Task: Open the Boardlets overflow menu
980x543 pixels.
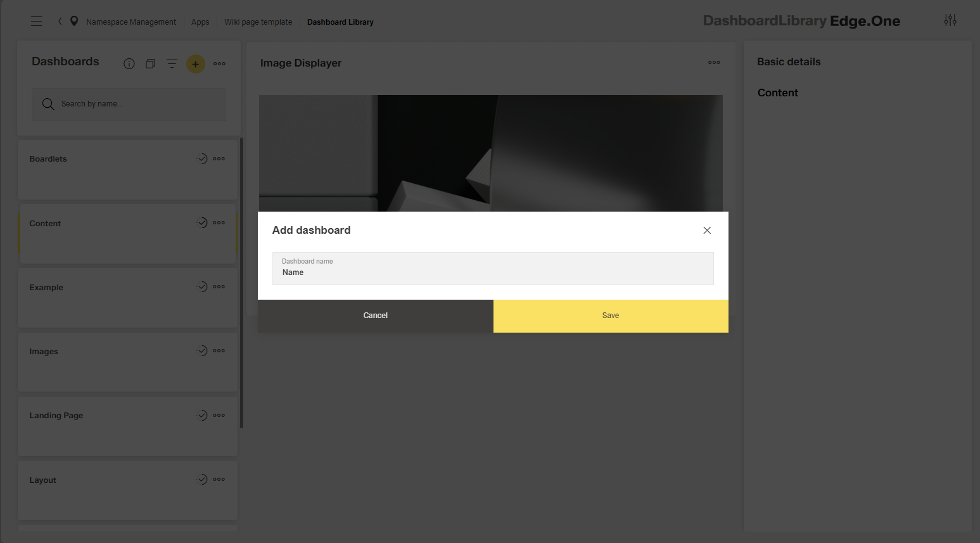Action: coord(219,158)
